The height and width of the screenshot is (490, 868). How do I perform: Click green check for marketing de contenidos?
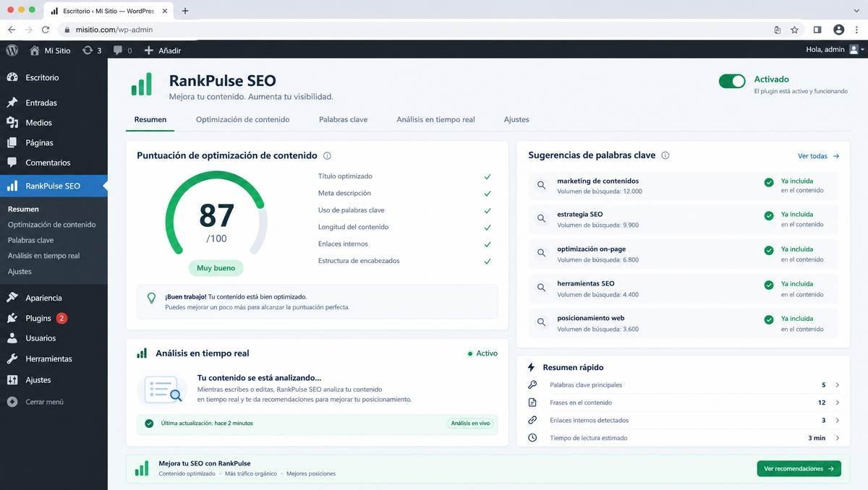(769, 182)
